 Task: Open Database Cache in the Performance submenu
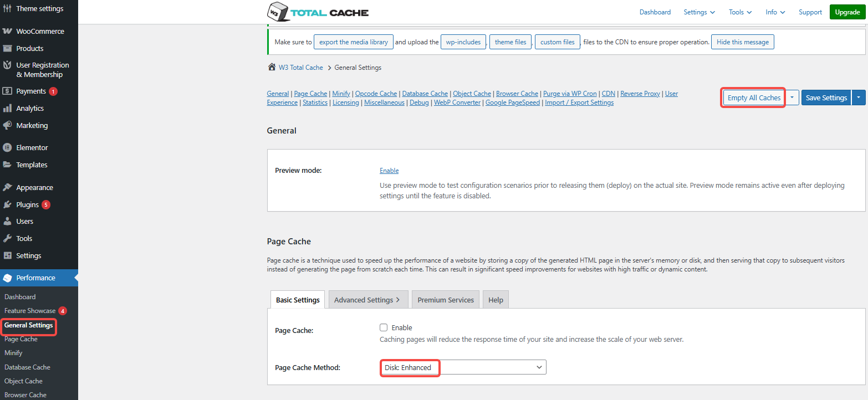[27, 367]
